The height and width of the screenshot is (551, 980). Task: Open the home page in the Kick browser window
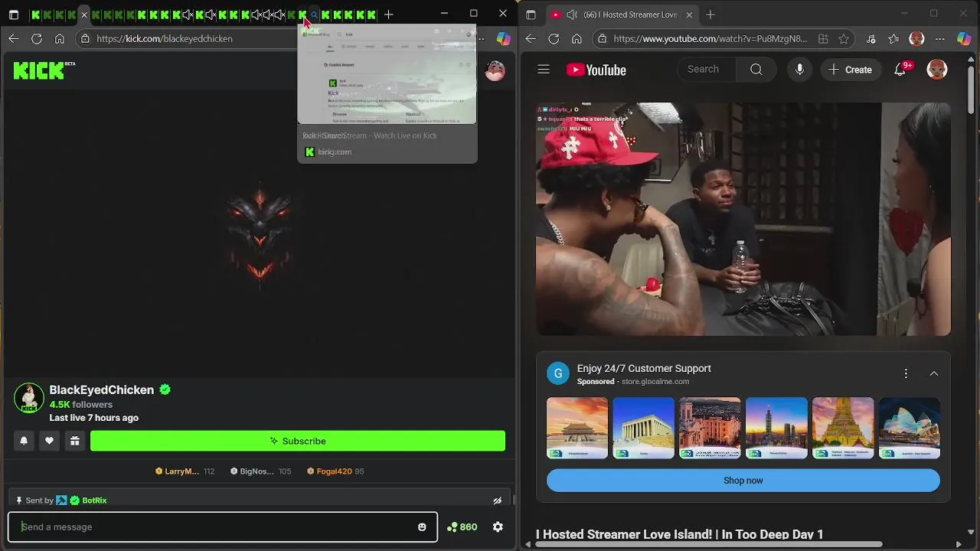point(60,38)
